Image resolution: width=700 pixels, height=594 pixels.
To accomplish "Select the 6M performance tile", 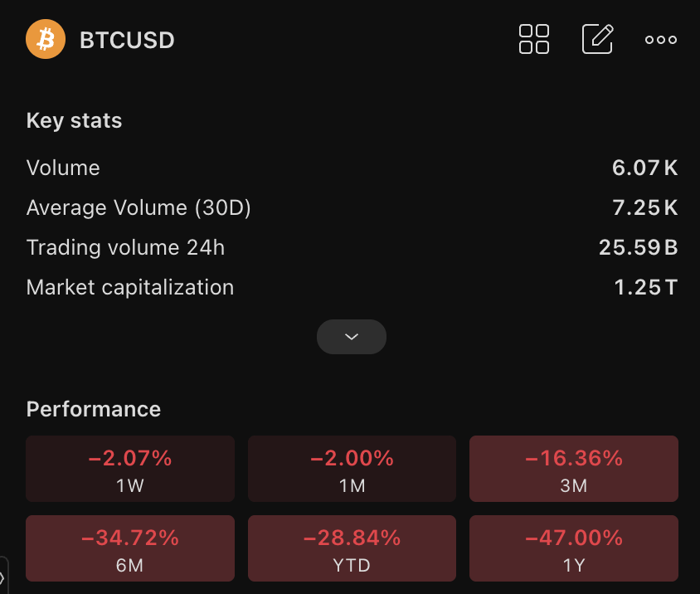I will (x=130, y=548).
